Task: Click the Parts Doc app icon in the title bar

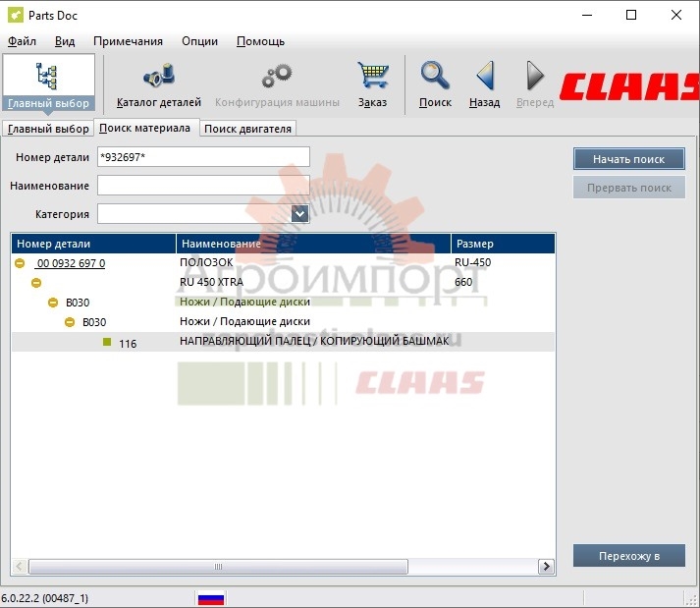Action: point(15,15)
